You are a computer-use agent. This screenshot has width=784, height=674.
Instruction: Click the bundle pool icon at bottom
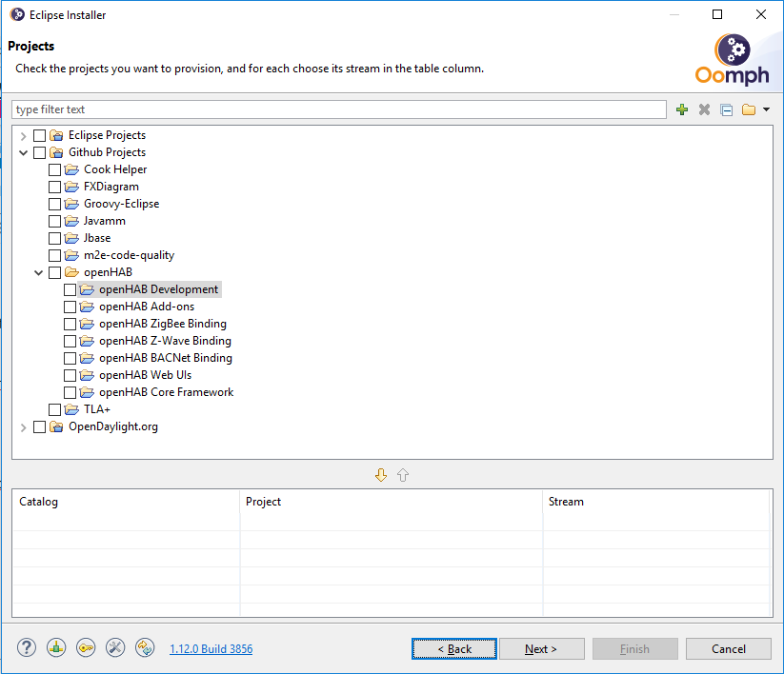pos(56,648)
